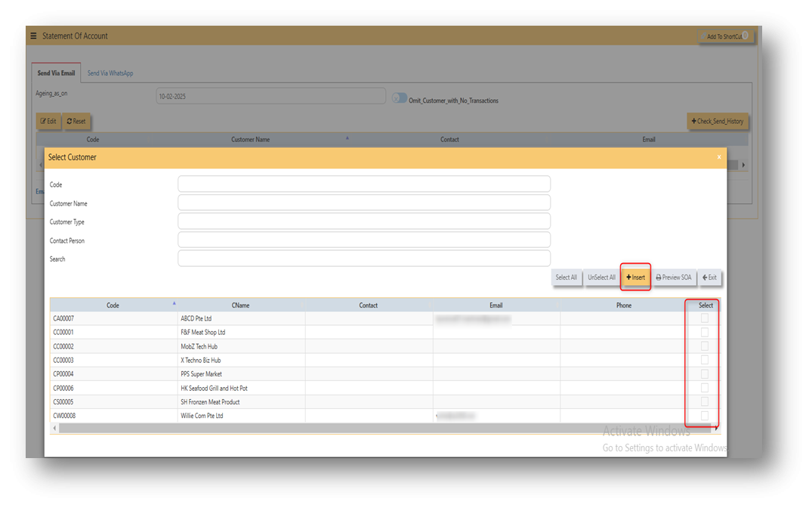Click HK Seafood Grill and Hot Pot cell
This screenshot has height=508, width=812.
[x=241, y=388]
